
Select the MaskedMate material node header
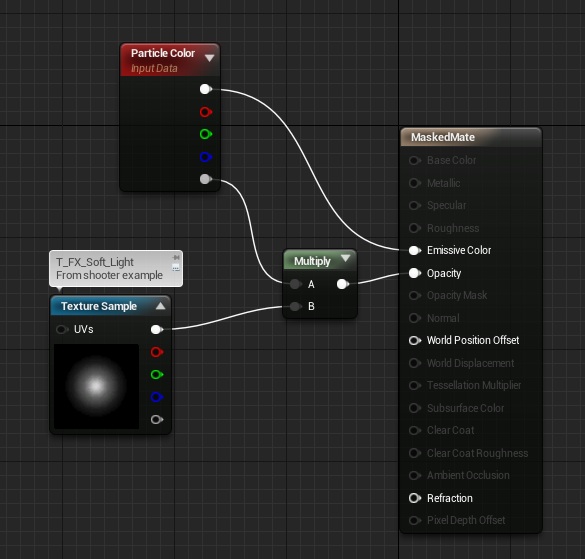click(x=471, y=137)
